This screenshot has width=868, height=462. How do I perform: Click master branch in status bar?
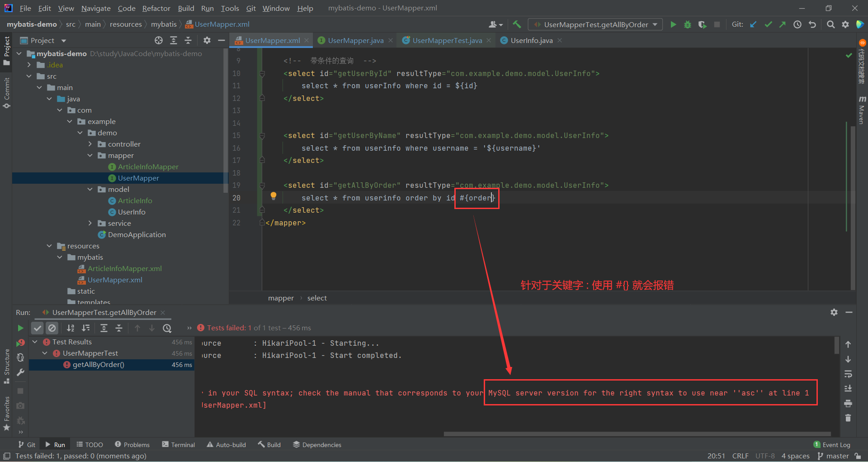point(833,456)
